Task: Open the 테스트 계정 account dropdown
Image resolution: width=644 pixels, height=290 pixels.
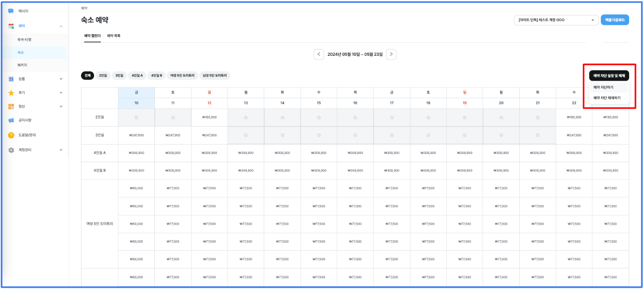Action: 556,20
